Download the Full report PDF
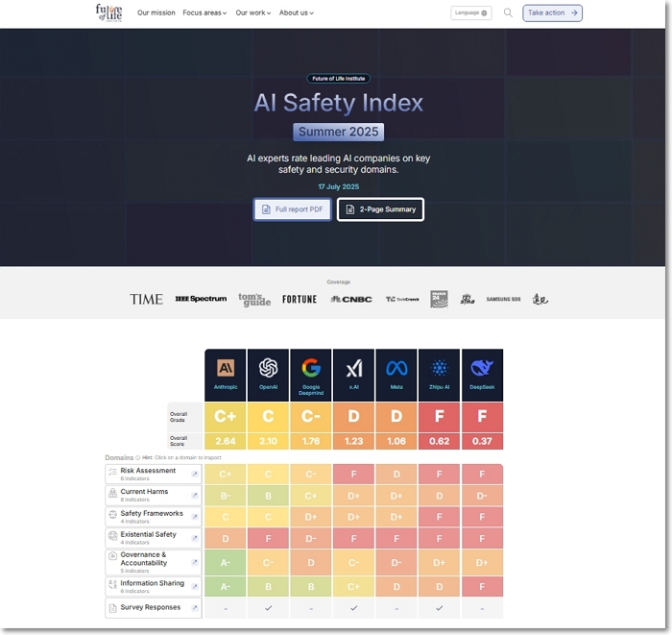The height and width of the screenshot is (635, 672). pos(292,209)
